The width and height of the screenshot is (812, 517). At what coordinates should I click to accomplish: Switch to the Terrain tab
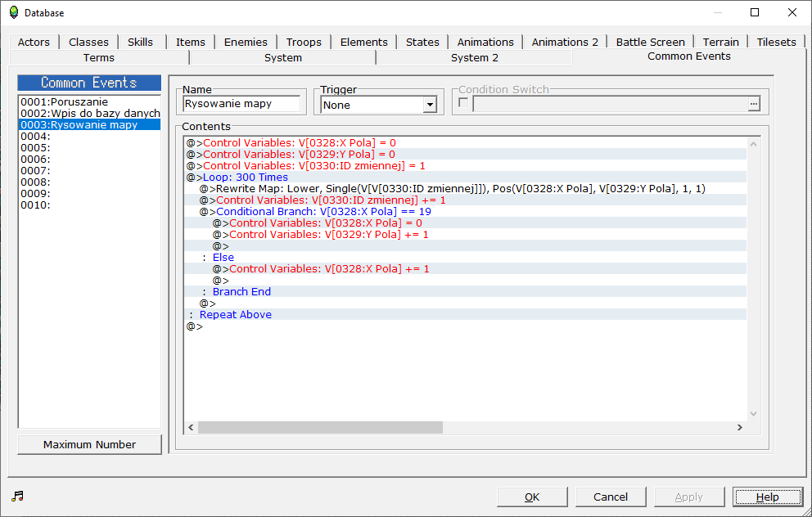(721, 42)
